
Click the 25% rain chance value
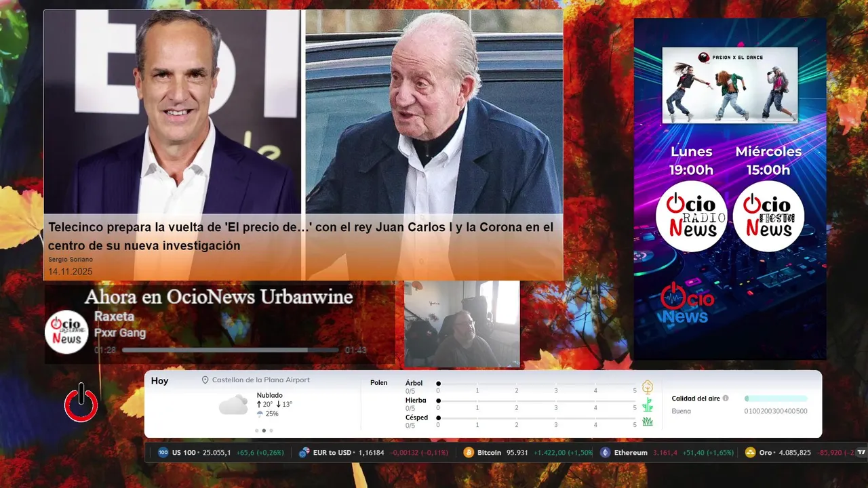(272, 414)
